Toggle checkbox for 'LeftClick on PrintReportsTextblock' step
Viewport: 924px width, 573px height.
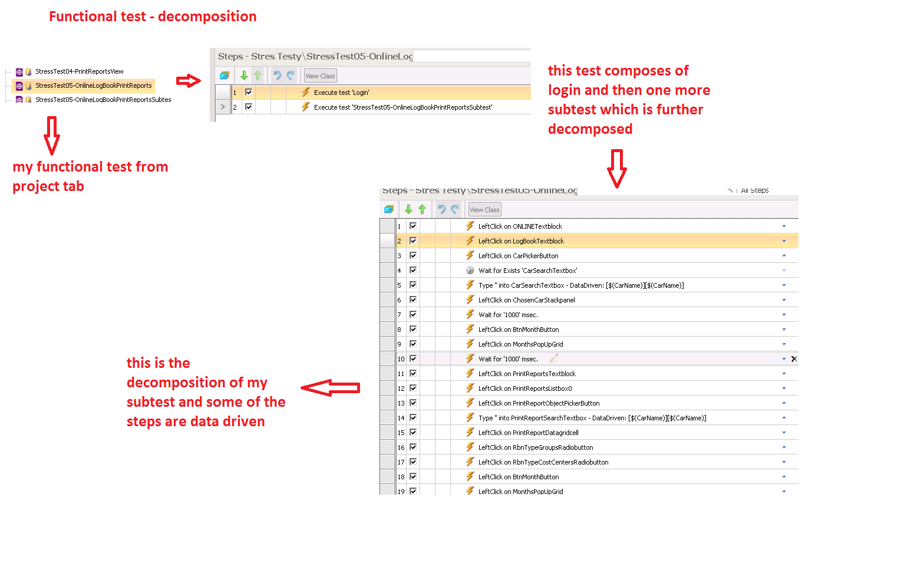click(413, 373)
